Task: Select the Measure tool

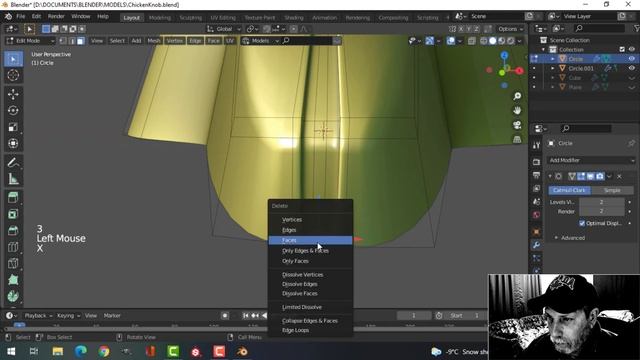Action: [13, 179]
